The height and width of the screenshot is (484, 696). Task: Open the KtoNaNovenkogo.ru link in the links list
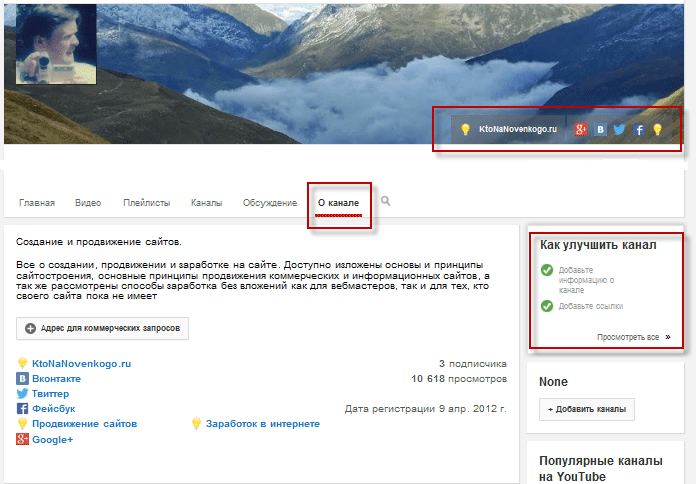[x=81, y=364]
